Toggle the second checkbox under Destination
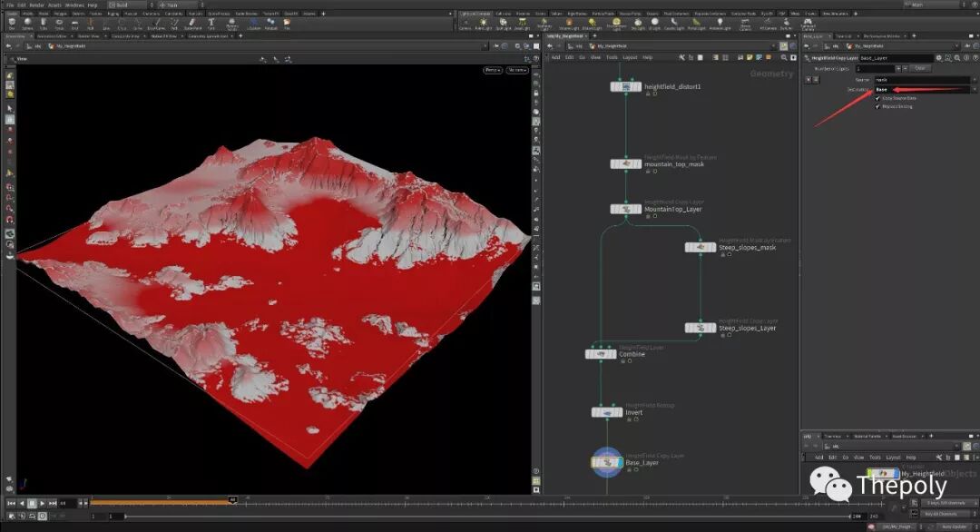The height and width of the screenshot is (532, 980). point(877,106)
